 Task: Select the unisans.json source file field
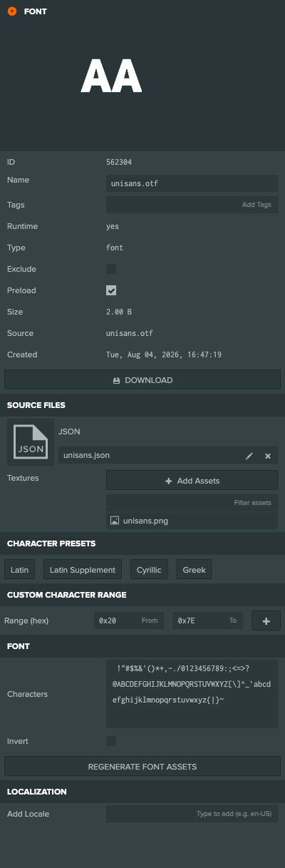[x=168, y=455]
